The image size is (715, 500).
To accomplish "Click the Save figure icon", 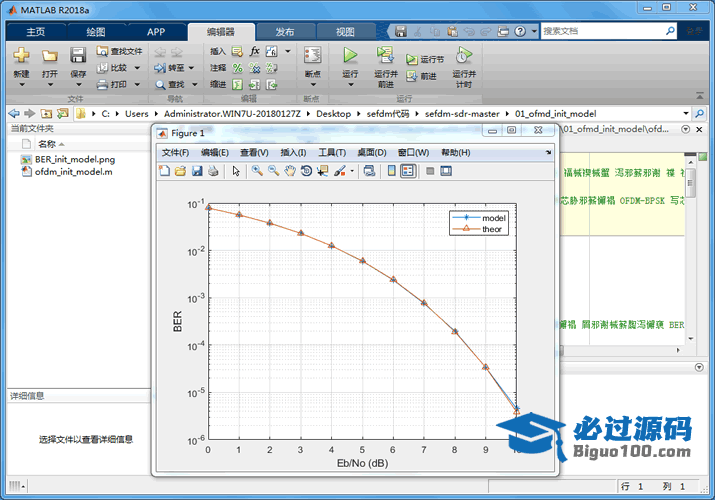I will pos(197,171).
